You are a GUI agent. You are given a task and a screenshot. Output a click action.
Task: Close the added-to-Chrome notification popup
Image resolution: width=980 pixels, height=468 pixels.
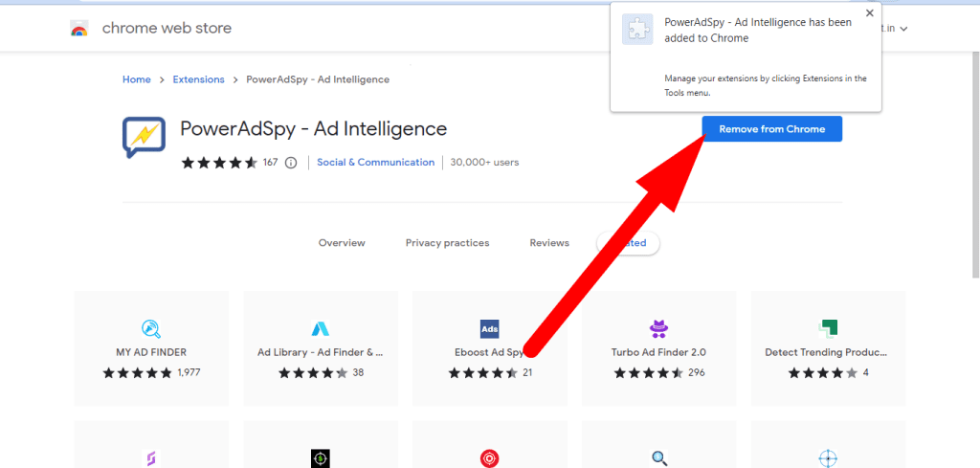[869, 13]
